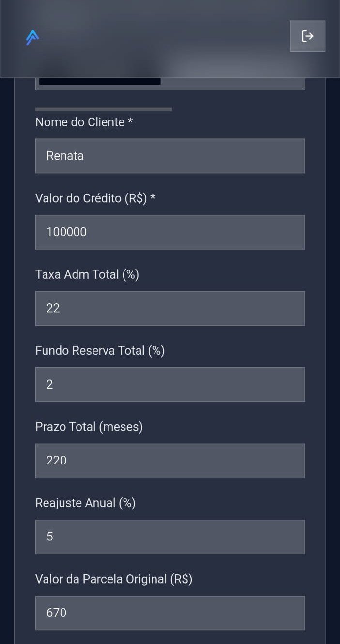Click the gray bar above Nome do Cliente
340x644 pixels.
(104, 109)
